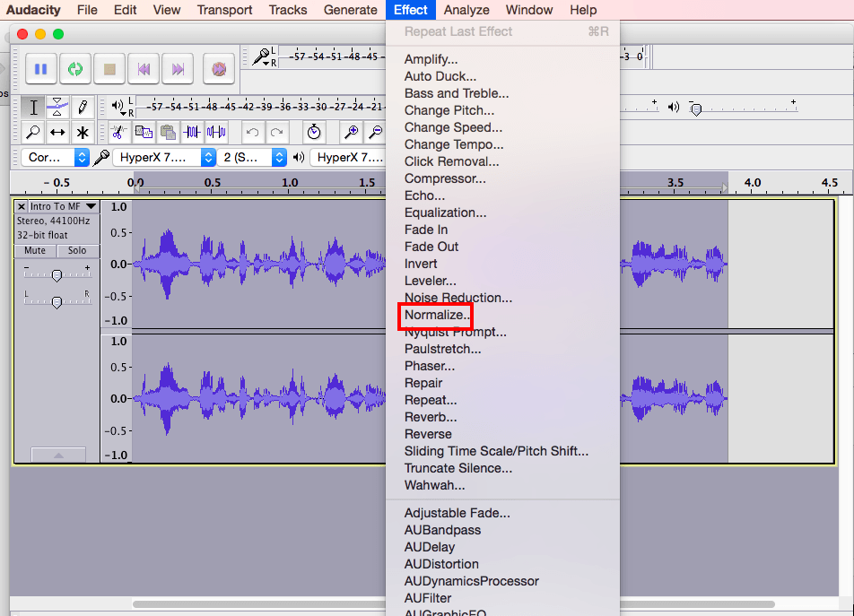Click the Copy icon
Screen dimensions: 854x616
click(x=144, y=132)
